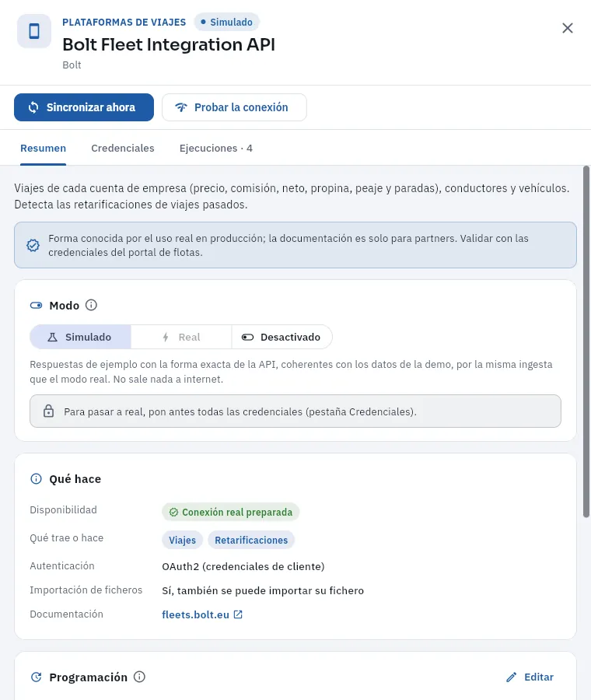Click the Bolt Fleet Integration API title
Image resolution: width=591 pixels, height=700 pixels.
[169, 44]
